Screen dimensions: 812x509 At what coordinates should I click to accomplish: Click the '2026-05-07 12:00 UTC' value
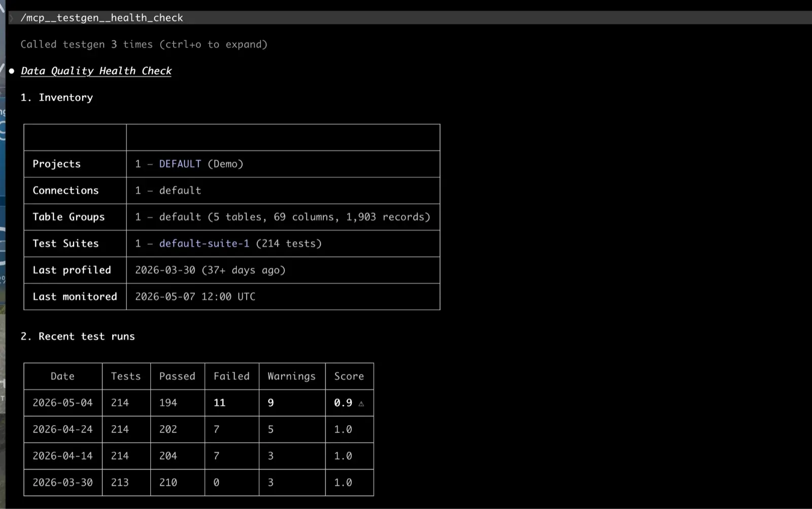[x=195, y=297]
